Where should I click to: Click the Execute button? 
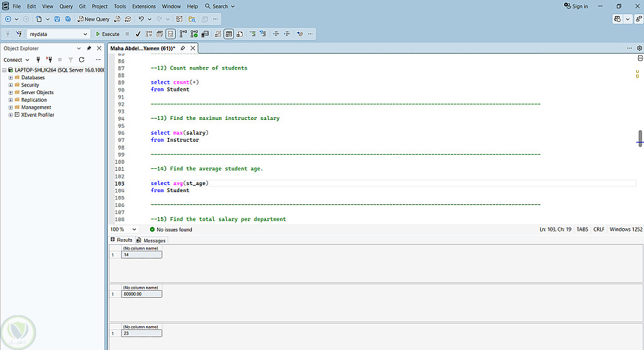108,34
